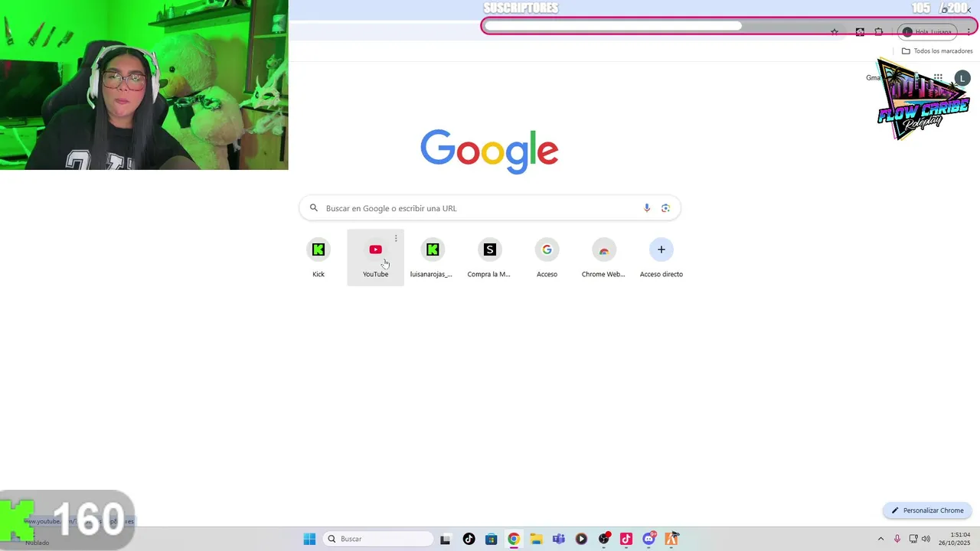980x551 pixels.
Task: Open the Chrome Web Store shortcut
Action: [x=603, y=258]
